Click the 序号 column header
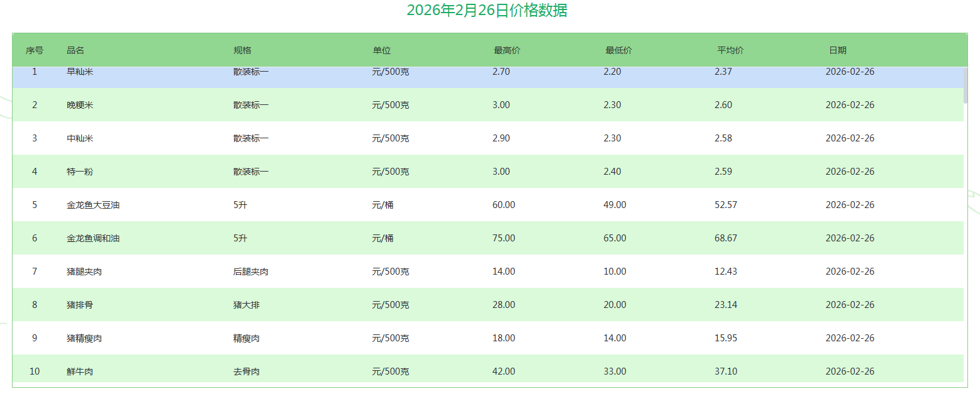Screen dimensions: 980x401 (x=35, y=50)
